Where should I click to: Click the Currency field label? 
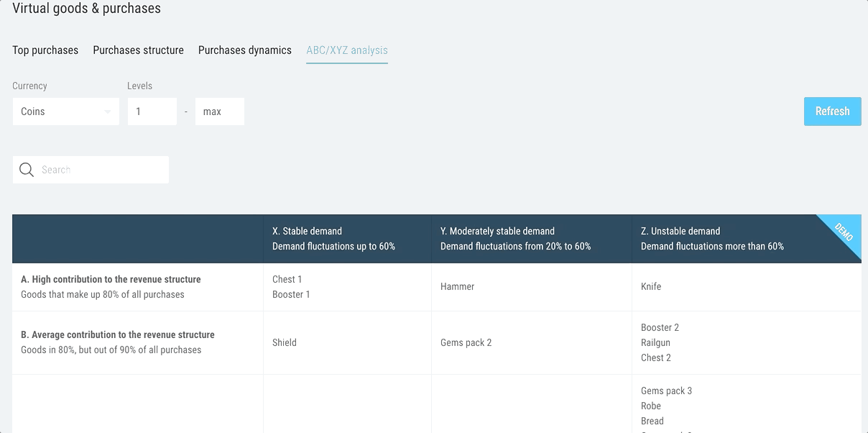coord(29,86)
